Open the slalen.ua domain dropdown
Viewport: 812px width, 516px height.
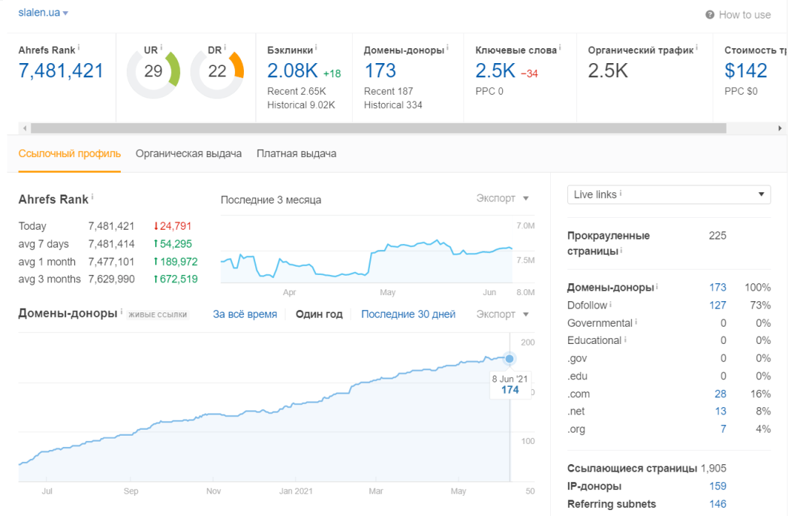click(x=43, y=13)
